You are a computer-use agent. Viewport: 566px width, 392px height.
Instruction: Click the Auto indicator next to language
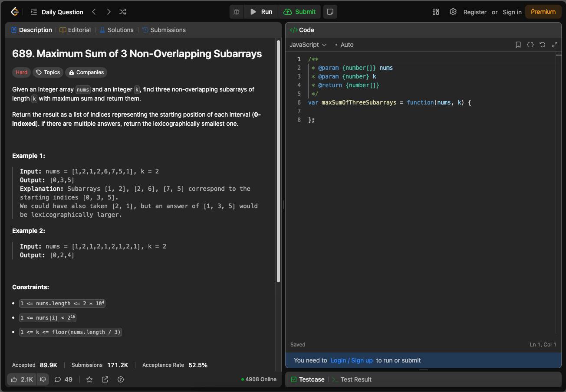tap(345, 45)
